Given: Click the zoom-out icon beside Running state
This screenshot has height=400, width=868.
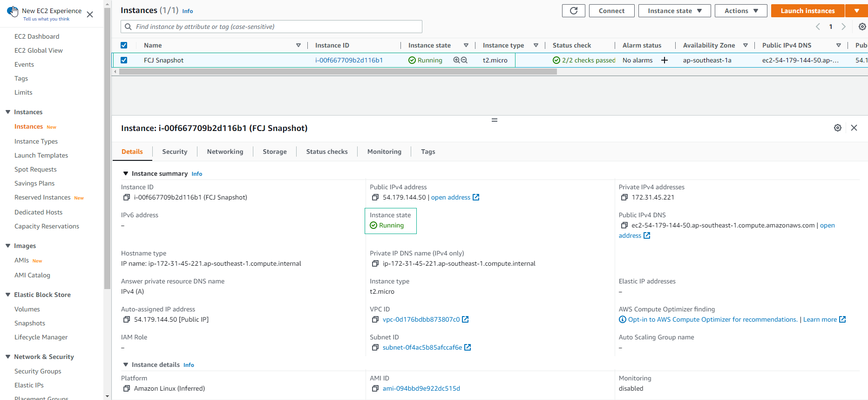Looking at the screenshot, I should (x=464, y=60).
